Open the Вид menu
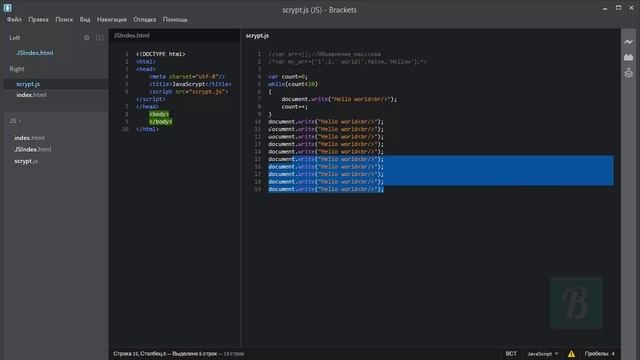 [85, 20]
